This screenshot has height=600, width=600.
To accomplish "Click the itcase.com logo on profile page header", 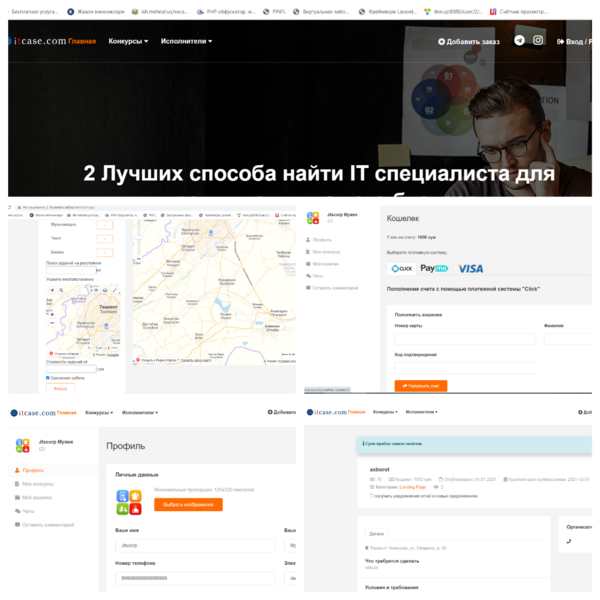I will [33, 413].
